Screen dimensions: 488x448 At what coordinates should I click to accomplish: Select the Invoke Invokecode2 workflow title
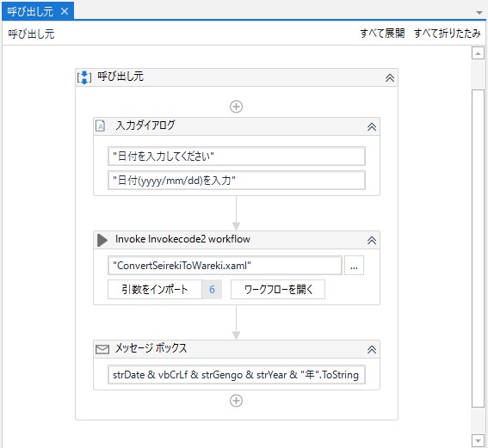pos(182,239)
